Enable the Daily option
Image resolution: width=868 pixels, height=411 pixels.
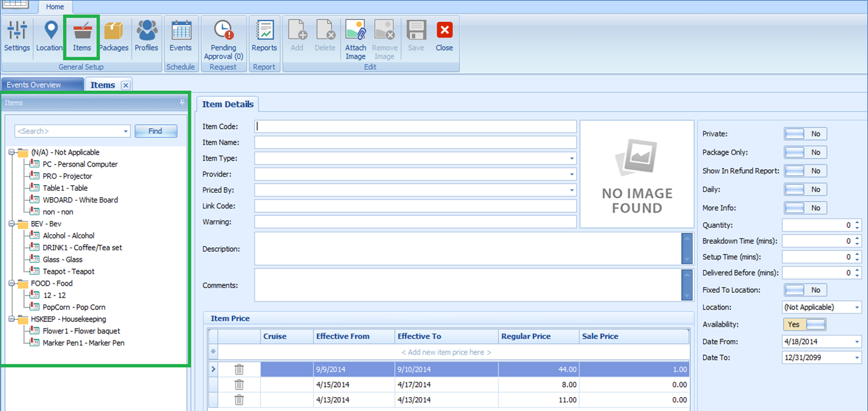[805, 189]
